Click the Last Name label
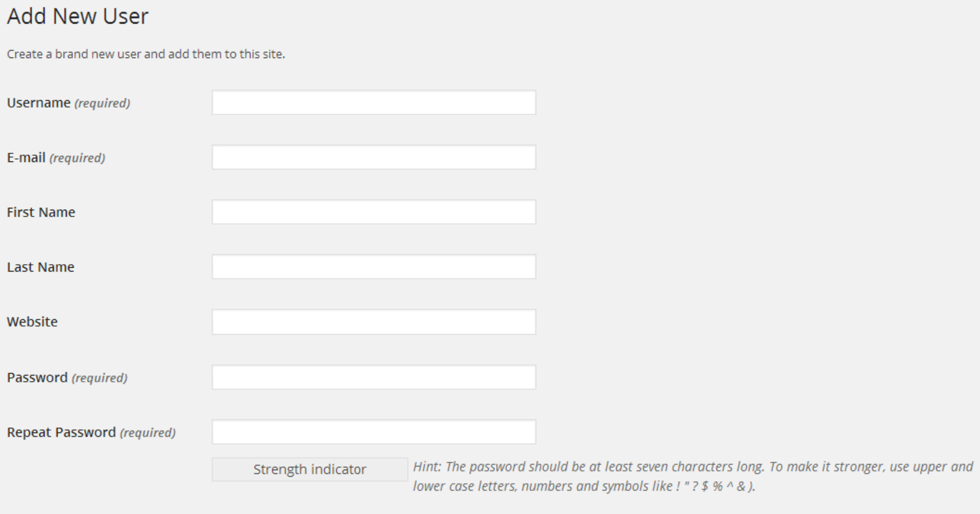 40,267
